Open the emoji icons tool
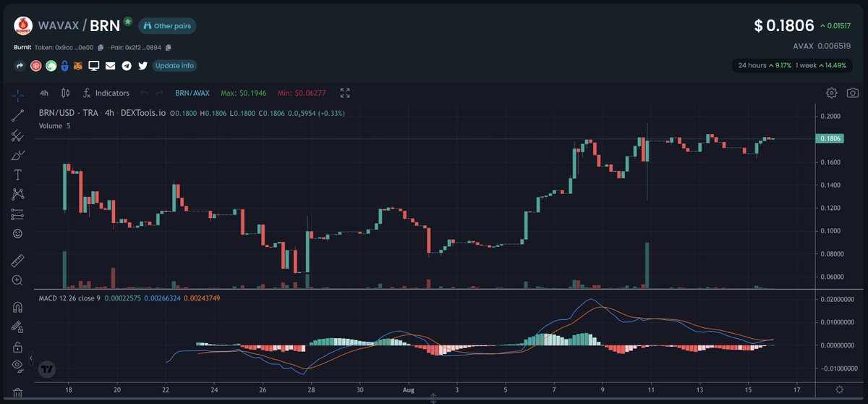The image size is (868, 404). click(18, 234)
